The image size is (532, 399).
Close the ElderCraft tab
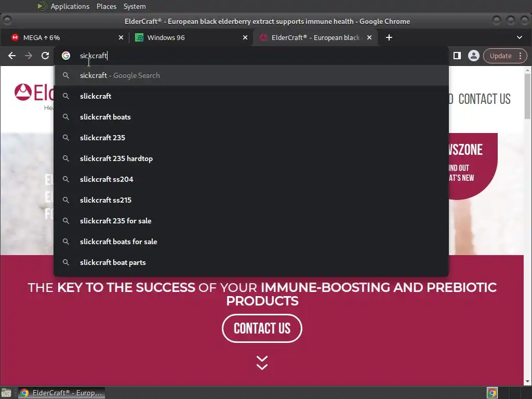[369, 37]
